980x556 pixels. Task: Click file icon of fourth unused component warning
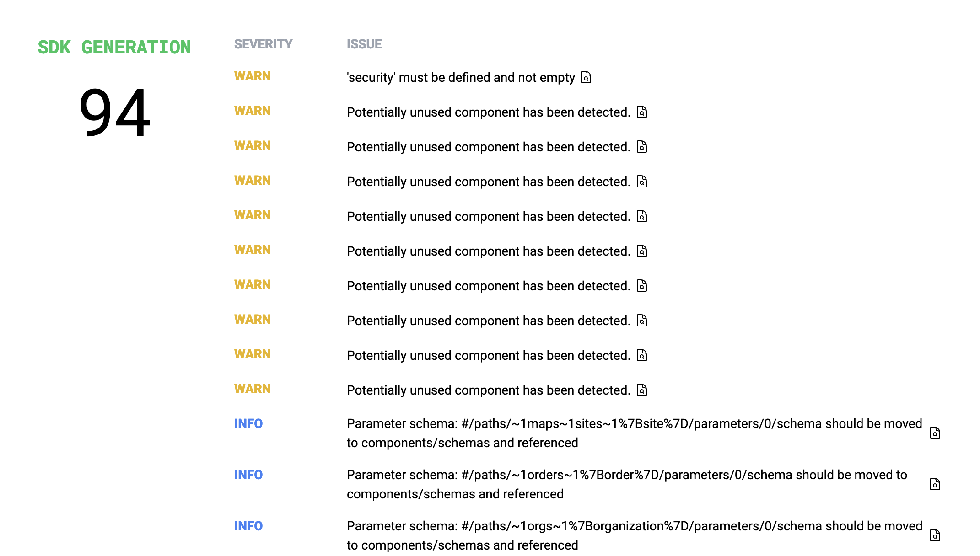[642, 216]
